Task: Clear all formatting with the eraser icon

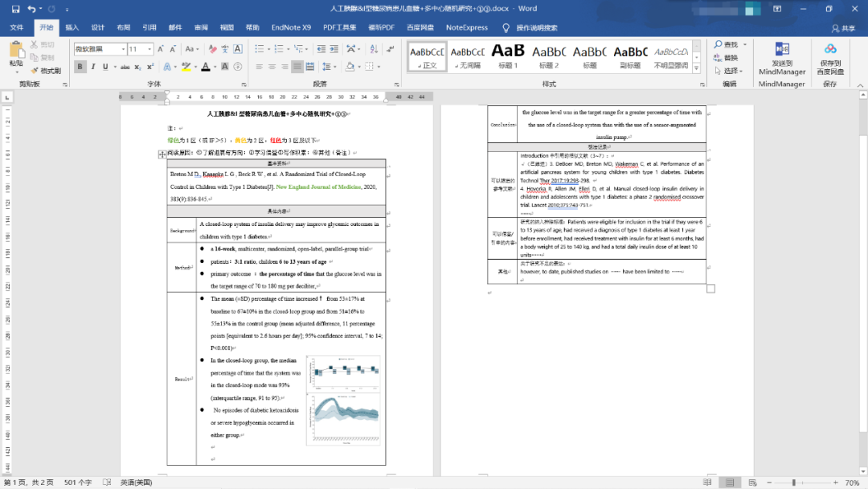Action: (212, 49)
